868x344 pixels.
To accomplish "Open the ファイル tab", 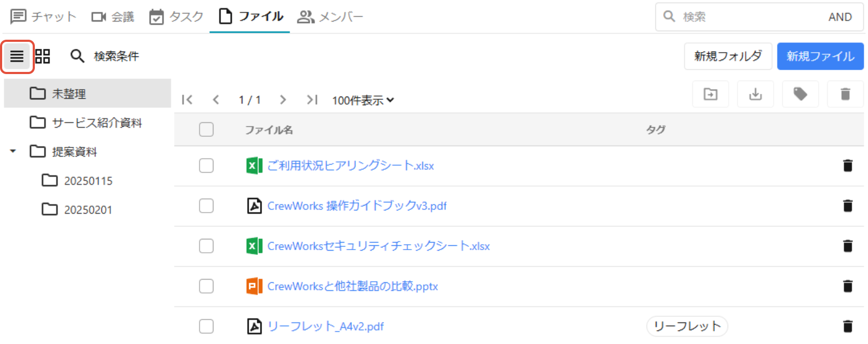I will (251, 17).
